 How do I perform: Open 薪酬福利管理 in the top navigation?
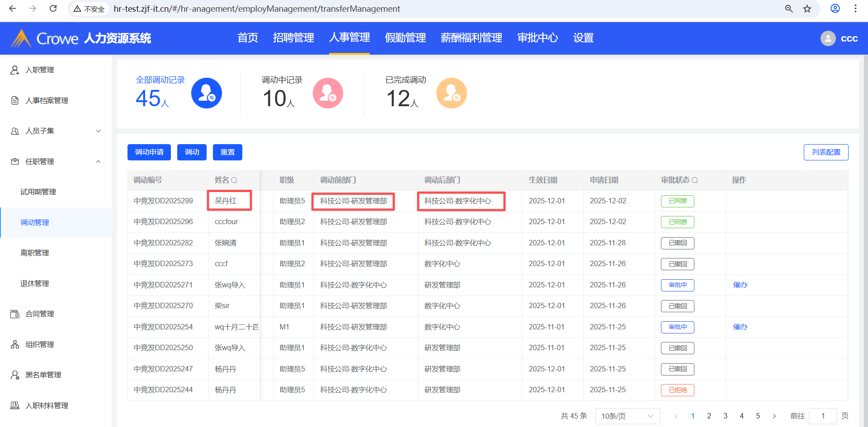[471, 38]
